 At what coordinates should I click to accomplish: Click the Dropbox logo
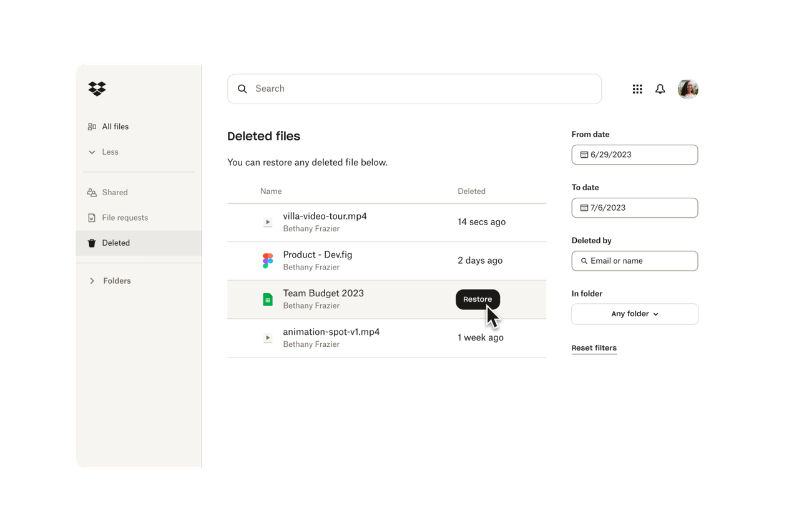[x=96, y=89]
